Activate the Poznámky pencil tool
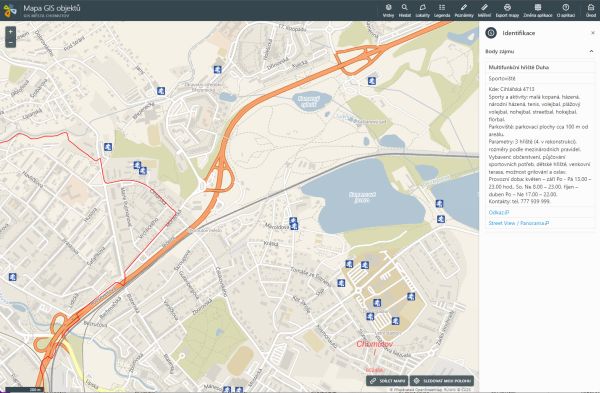This screenshot has width=600, height=393. (x=464, y=10)
